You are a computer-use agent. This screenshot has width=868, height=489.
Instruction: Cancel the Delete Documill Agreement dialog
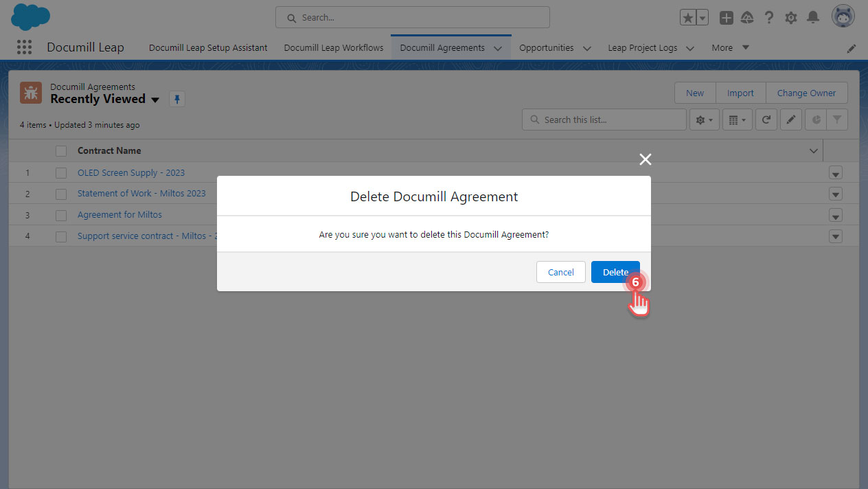tap(560, 272)
